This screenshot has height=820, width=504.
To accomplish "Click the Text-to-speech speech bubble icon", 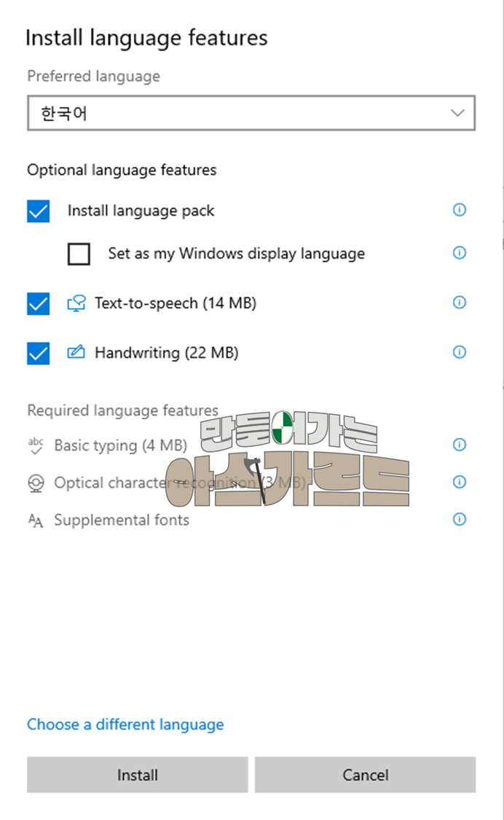I will click(x=76, y=303).
